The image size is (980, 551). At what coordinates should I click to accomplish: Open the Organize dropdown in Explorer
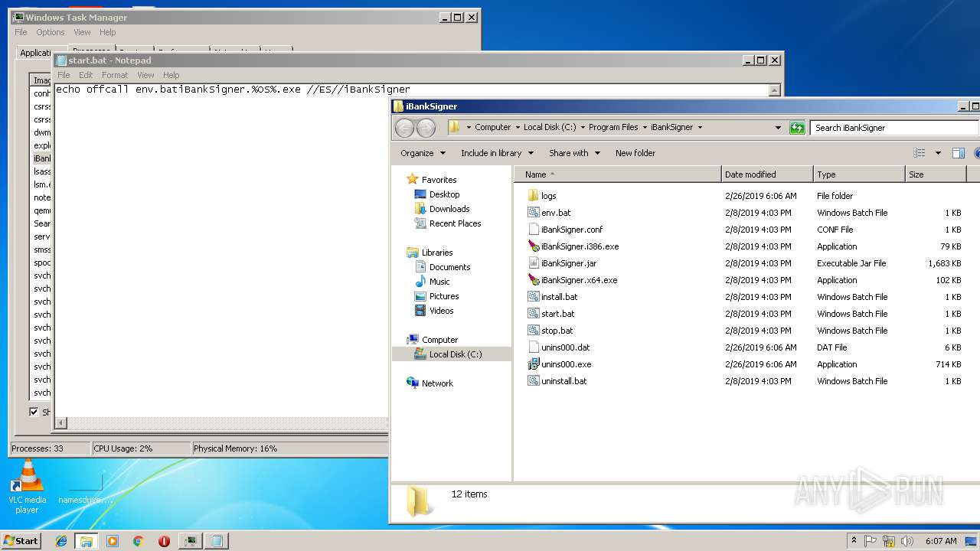click(x=423, y=153)
